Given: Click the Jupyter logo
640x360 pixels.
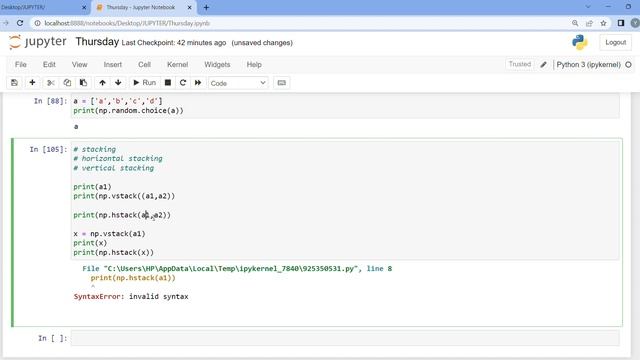Looking at the screenshot, I should [38, 42].
